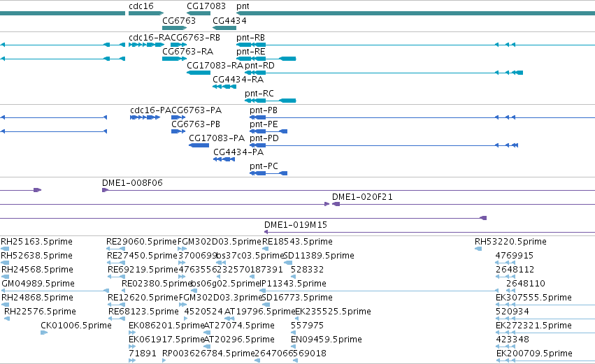Screen dimensions: 595x364
Task: Click feature label 2648110
Action: point(526,284)
